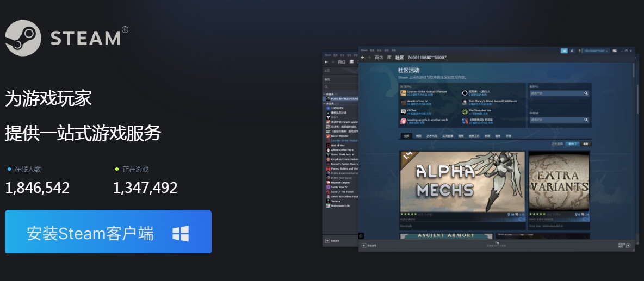Click the community window vertical scrollbar
This screenshot has width=644, height=281.
click(633, 71)
